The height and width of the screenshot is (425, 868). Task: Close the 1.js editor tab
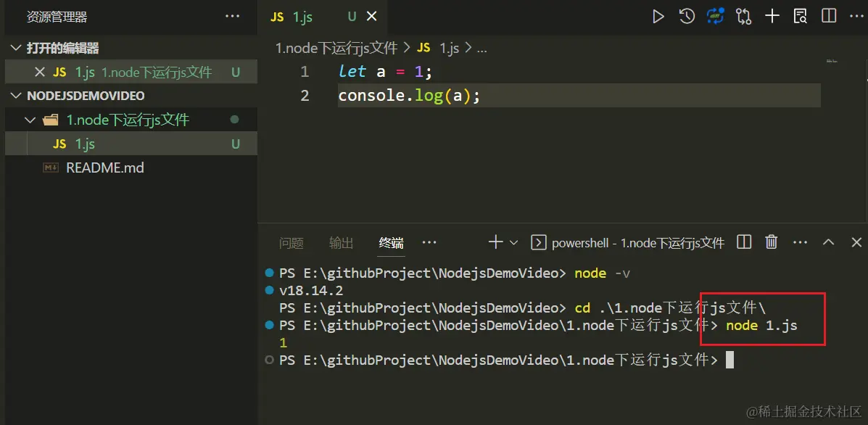[371, 17]
